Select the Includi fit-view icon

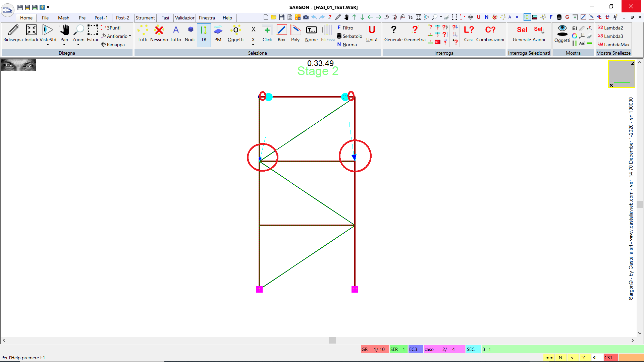click(x=31, y=31)
